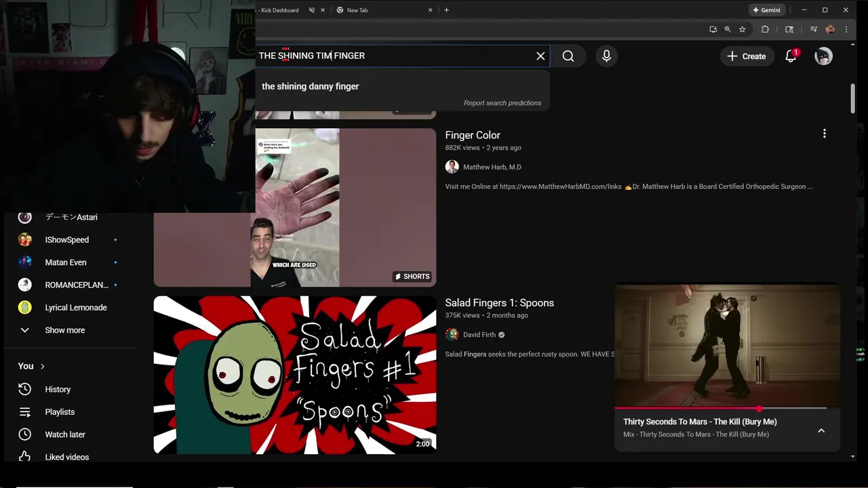Open Liked videos in the sidebar

(70, 457)
